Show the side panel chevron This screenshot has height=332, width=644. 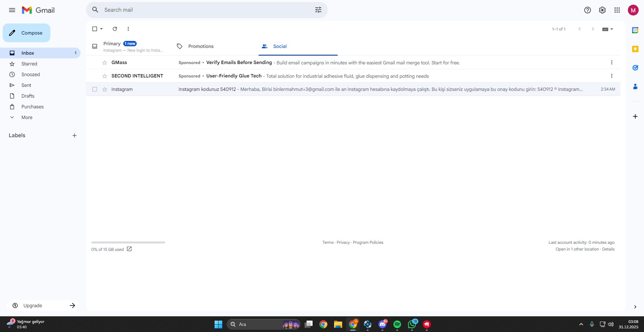[x=635, y=307]
